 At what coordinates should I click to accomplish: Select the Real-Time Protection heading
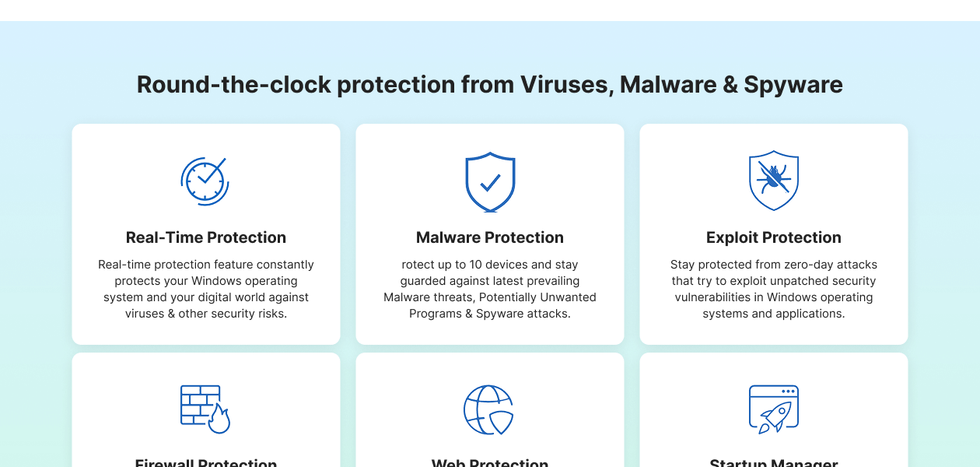click(206, 237)
